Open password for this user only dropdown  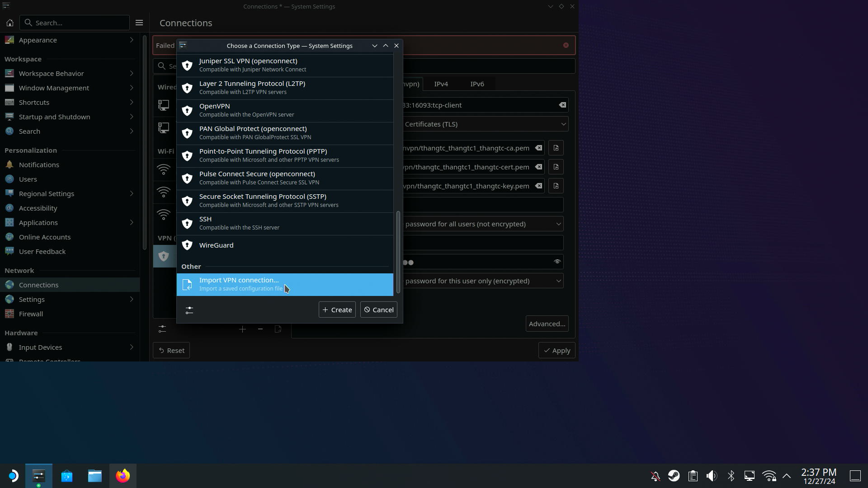pyautogui.click(x=483, y=281)
